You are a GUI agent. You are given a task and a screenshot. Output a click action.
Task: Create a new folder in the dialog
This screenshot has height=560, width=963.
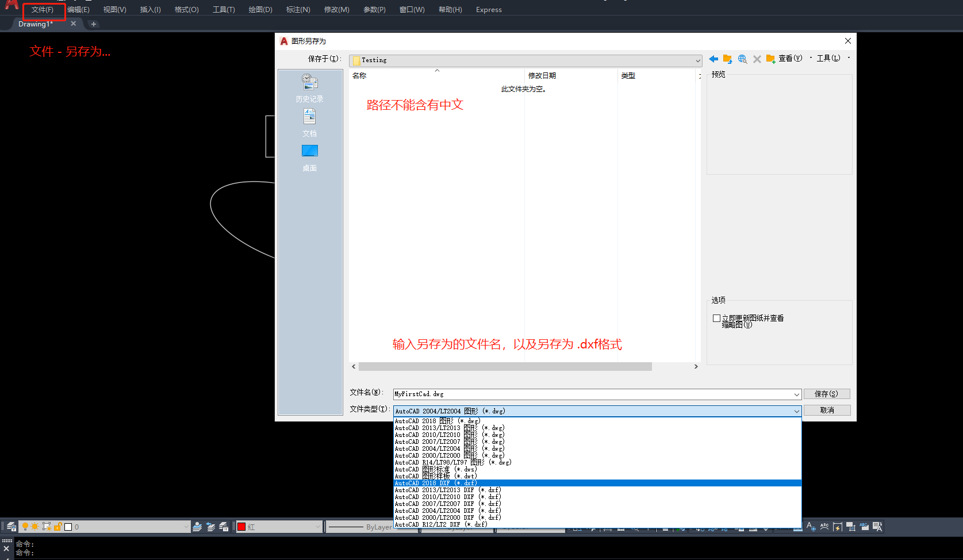(x=770, y=59)
